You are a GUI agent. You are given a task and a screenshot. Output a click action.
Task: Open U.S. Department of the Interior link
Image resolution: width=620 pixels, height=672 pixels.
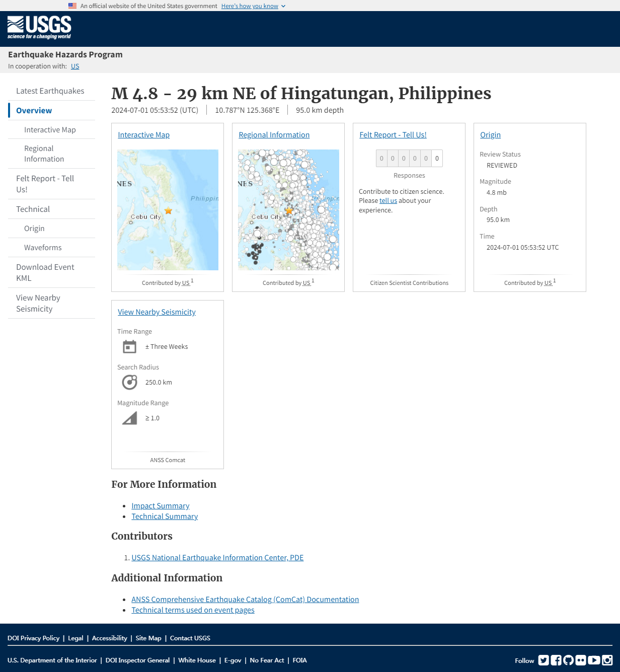(x=52, y=660)
